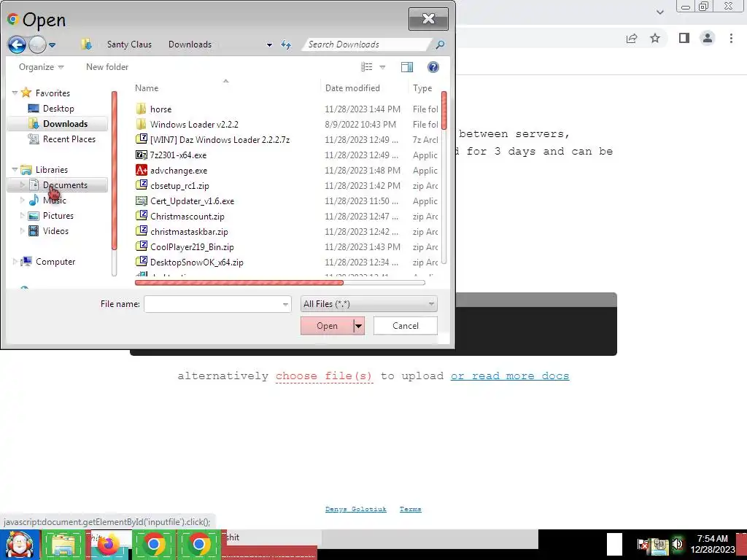Open Help with the question mark icon
This screenshot has height=560, width=747.
point(433,67)
